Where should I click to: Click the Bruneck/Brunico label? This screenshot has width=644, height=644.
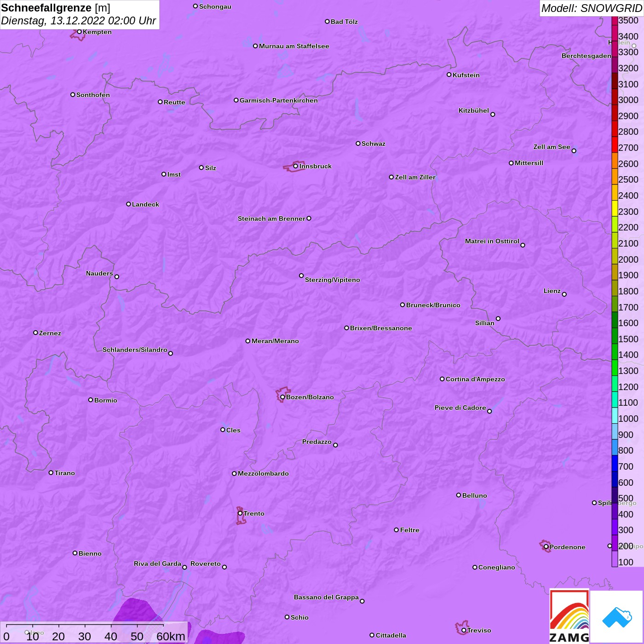click(433, 305)
